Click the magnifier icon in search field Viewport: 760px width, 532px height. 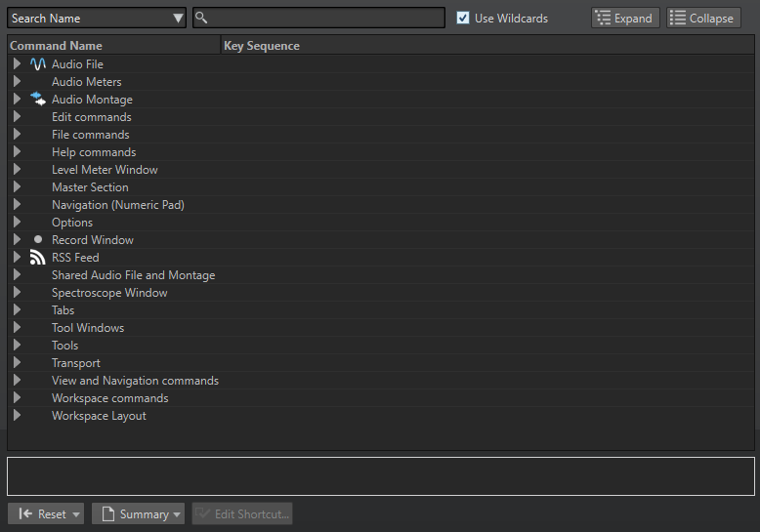[x=201, y=18]
